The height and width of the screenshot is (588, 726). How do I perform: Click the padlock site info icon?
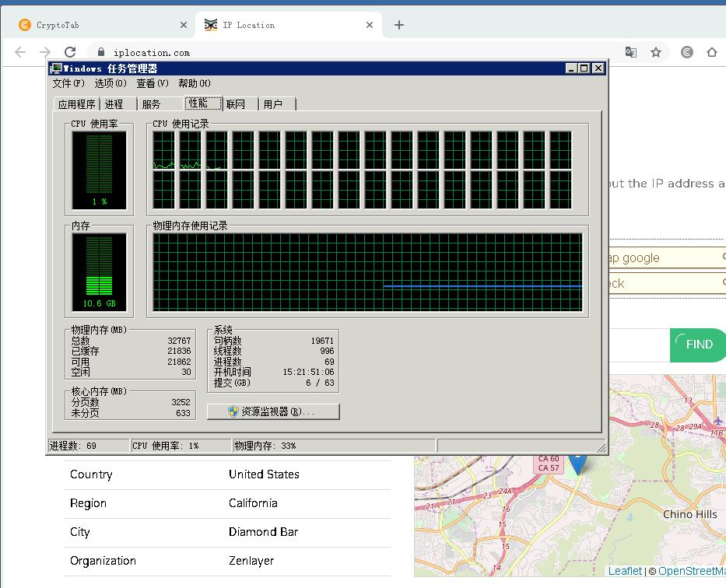pyautogui.click(x=101, y=52)
